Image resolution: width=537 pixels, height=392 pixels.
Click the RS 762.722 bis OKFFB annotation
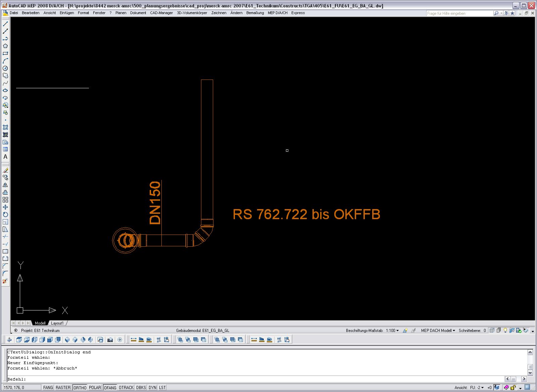[x=306, y=214]
